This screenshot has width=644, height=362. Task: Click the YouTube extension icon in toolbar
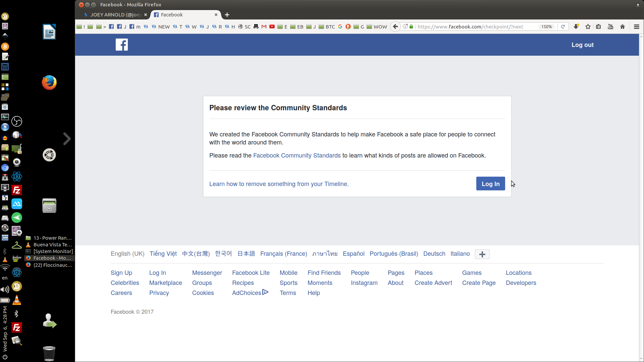click(611, 27)
